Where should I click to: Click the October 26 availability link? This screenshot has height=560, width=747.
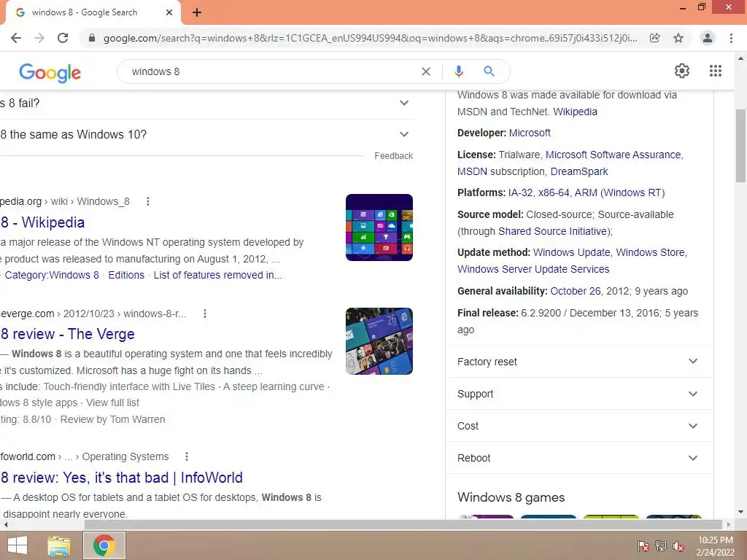(x=576, y=291)
